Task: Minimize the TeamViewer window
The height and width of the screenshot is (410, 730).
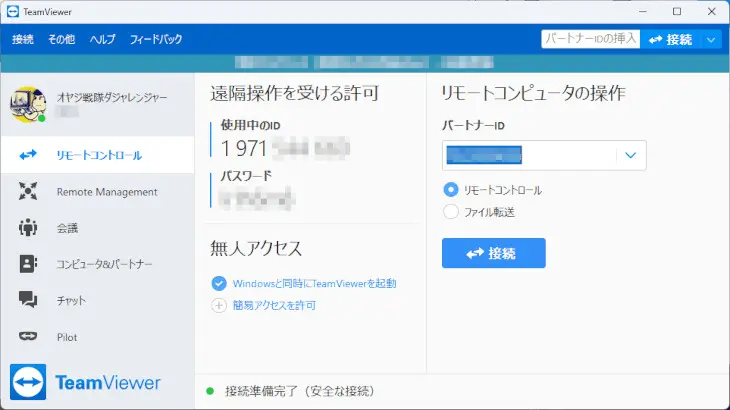Action: click(x=643, y=11)
